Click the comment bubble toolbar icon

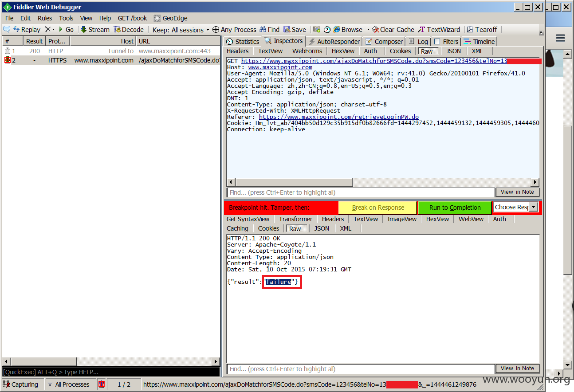7,29
